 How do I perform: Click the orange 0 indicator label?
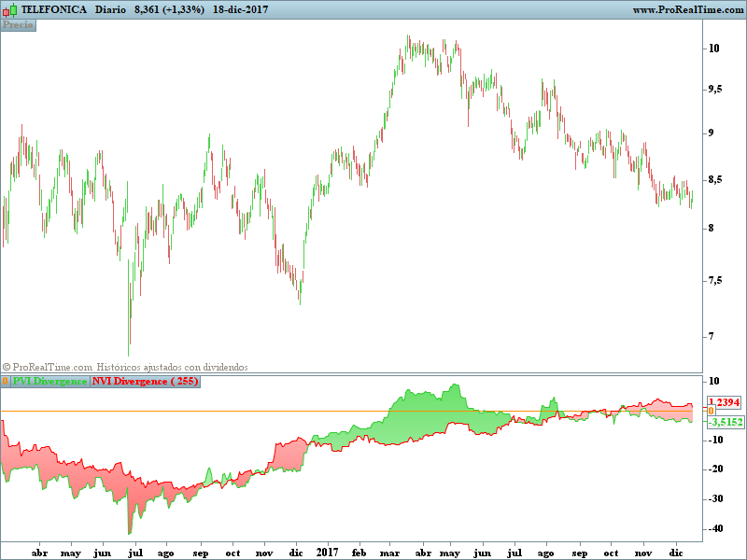pyautogui.click(x=6, y=382)
